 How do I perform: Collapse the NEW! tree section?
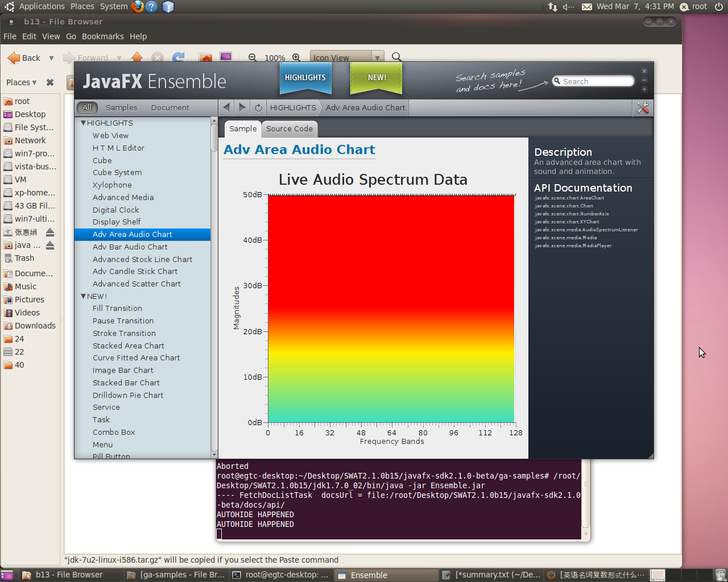point(83,296)
